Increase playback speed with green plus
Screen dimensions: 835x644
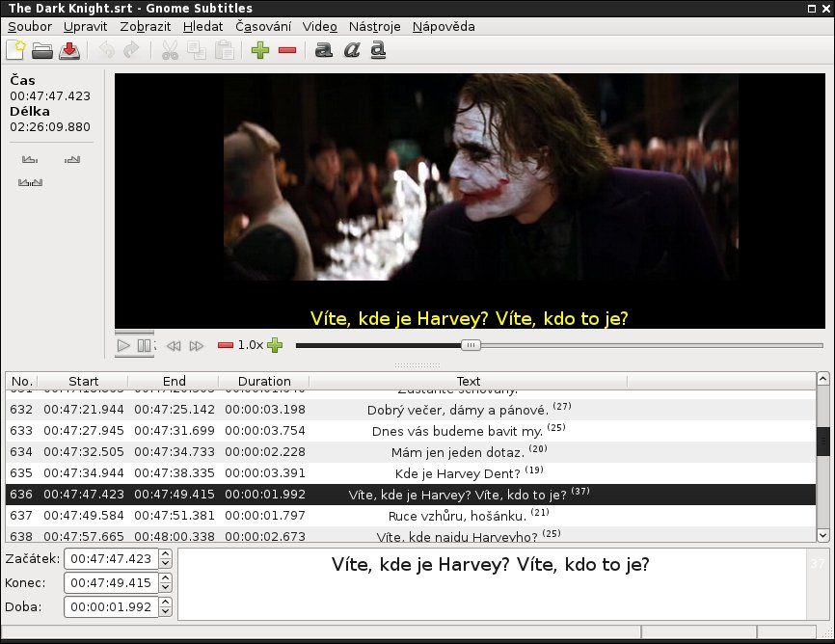click(x=275, y=345)
